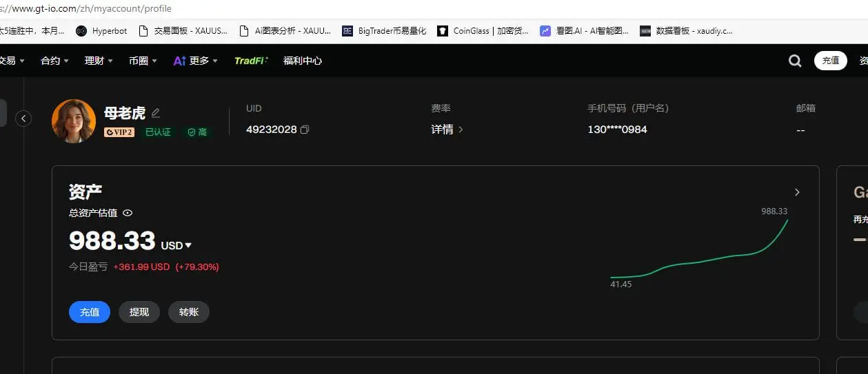
Task: Open the Hyperbot bookmark
Action: [x=101, y=31]
